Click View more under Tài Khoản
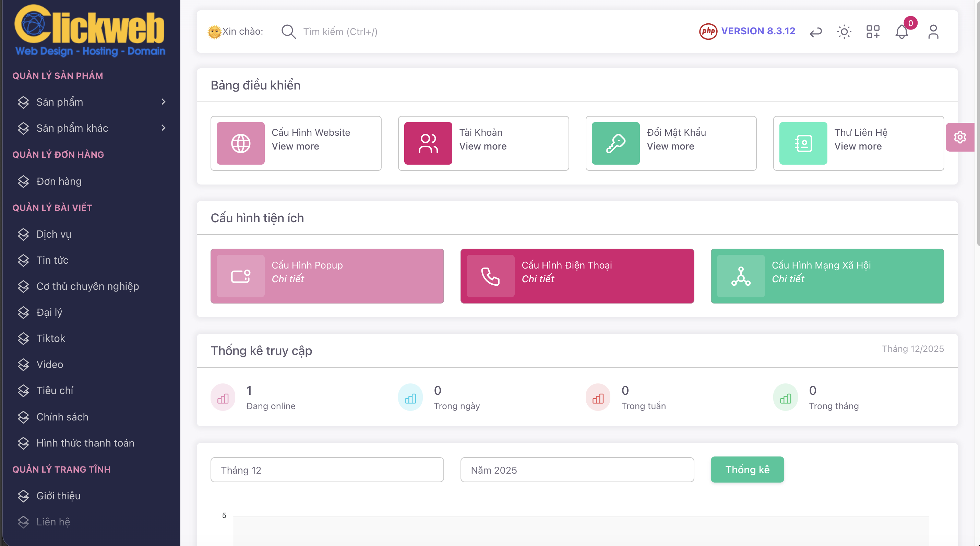The width and height of the screenshot is (980, 546). tap(483, 146)
